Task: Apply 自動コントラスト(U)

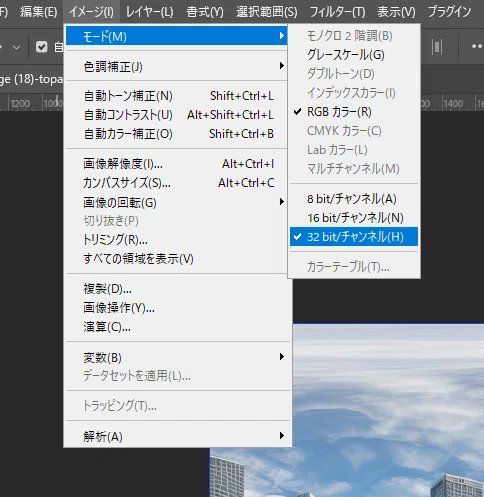Action: coord(176,115)
